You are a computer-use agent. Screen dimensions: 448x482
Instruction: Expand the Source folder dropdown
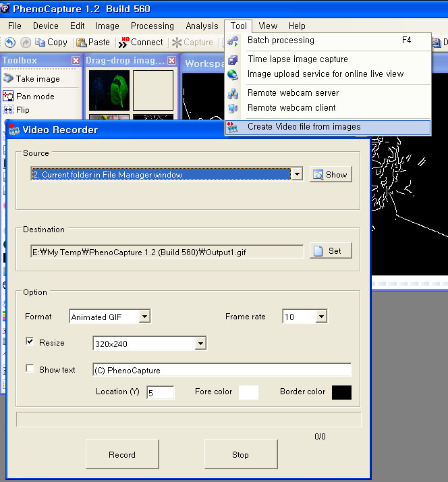(297, 175)
